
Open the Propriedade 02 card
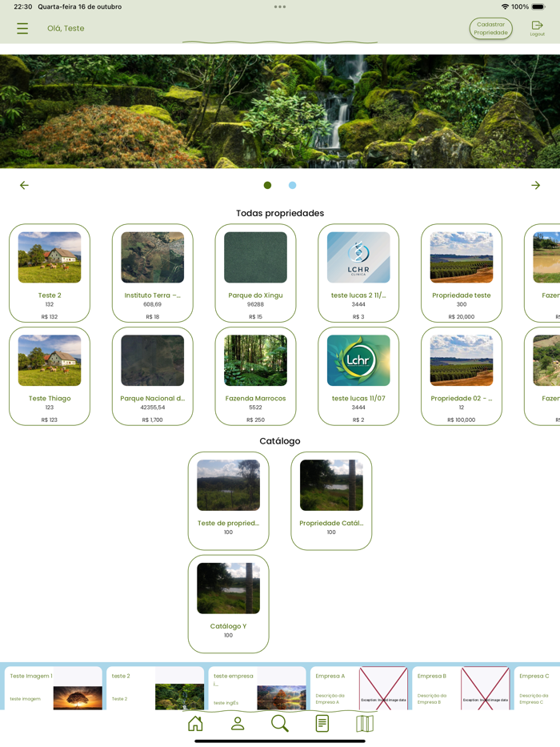point(462,376)
